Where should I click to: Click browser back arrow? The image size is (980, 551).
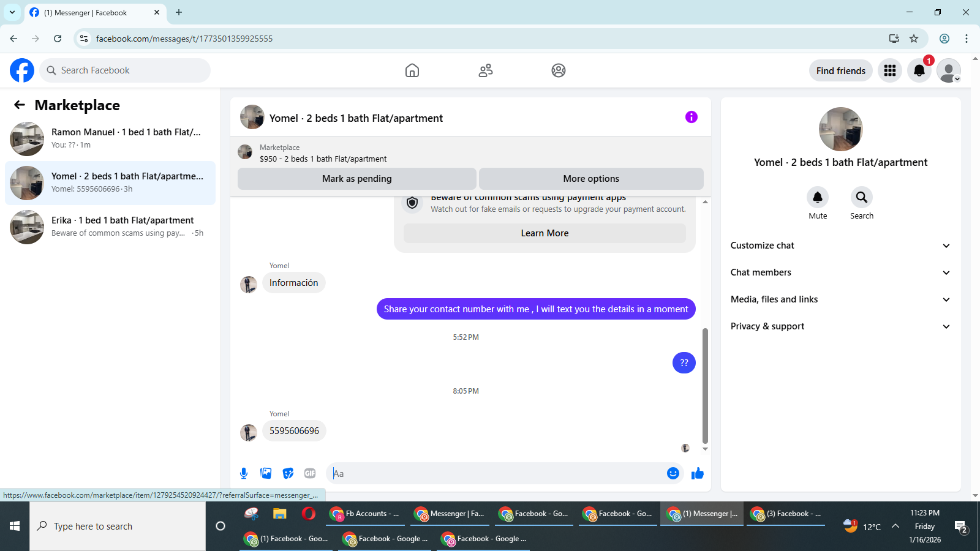[13, 39]
